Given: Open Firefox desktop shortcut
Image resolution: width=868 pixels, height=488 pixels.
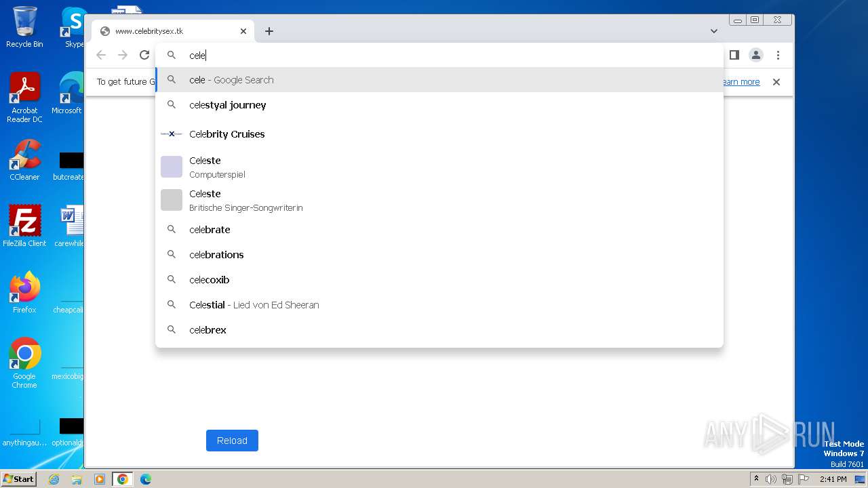Looking at the screenshot, I should [24, 293].
